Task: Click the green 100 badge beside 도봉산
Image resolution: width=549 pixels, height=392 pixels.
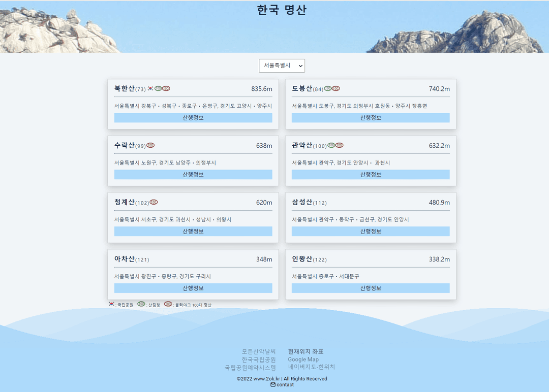Action: 328,89
